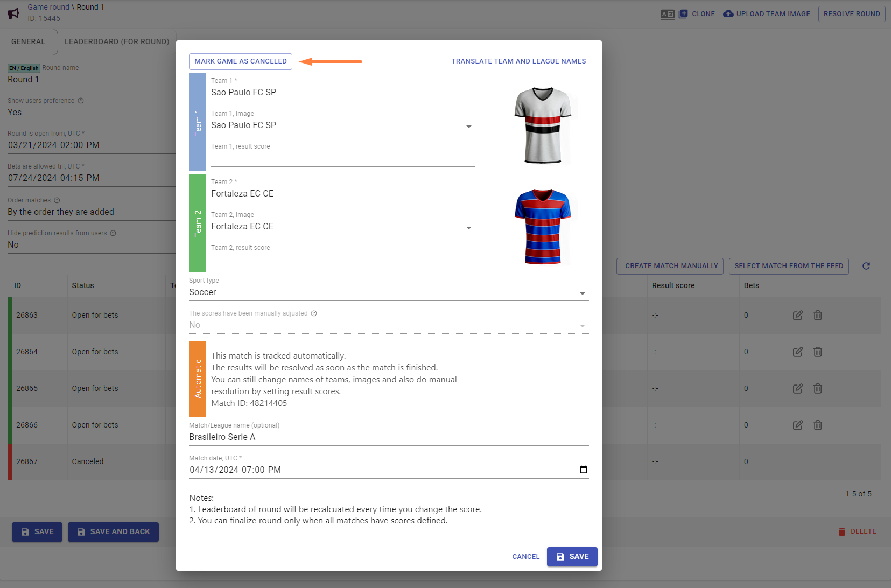
Task: Switch to the General tab
Action: 29,42
